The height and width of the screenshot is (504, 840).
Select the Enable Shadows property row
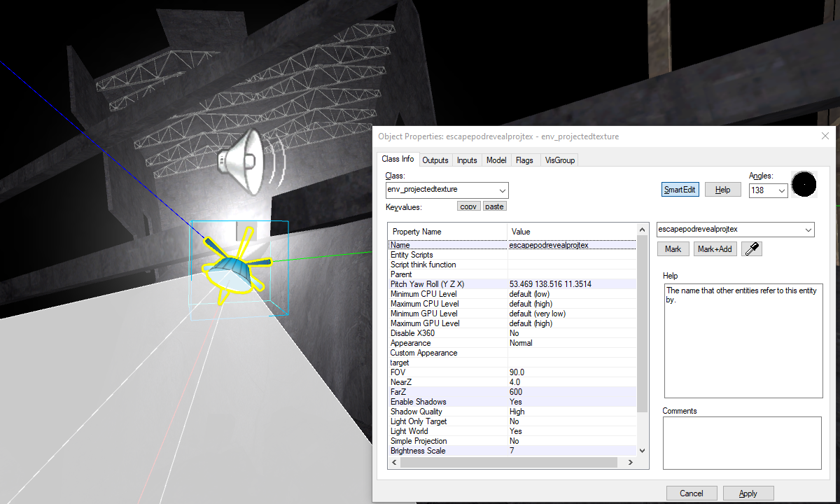(512, 402)
